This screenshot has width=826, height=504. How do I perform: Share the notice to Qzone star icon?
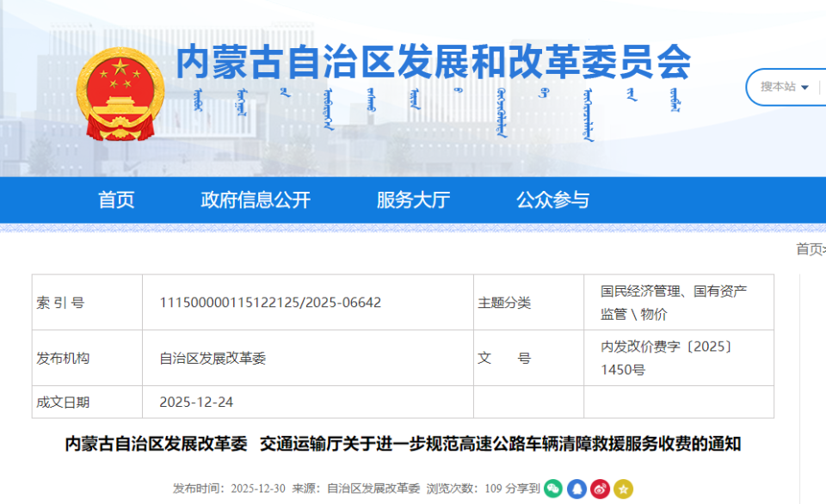[623, 489]
